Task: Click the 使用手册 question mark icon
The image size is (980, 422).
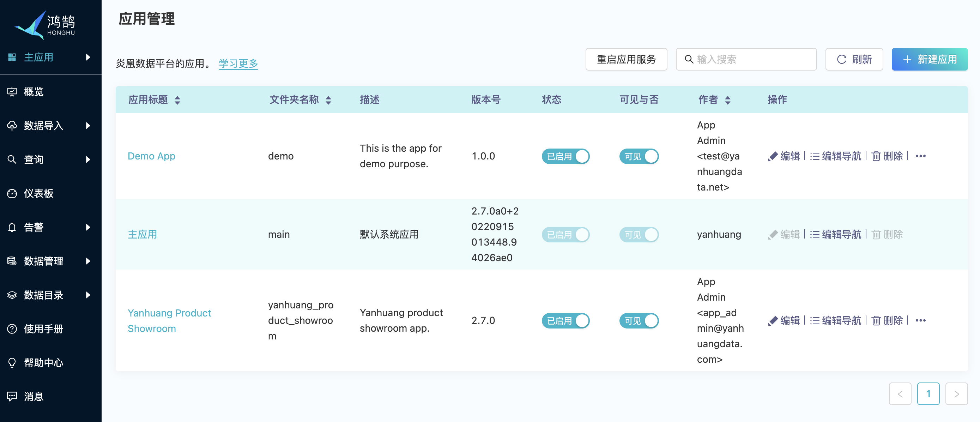Action: coord(12,329)
